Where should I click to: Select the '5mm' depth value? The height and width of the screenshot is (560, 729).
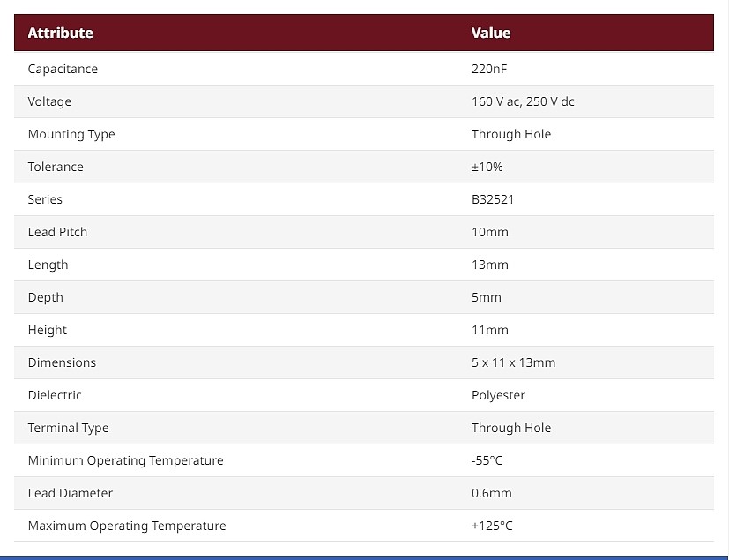pos(487,297)
